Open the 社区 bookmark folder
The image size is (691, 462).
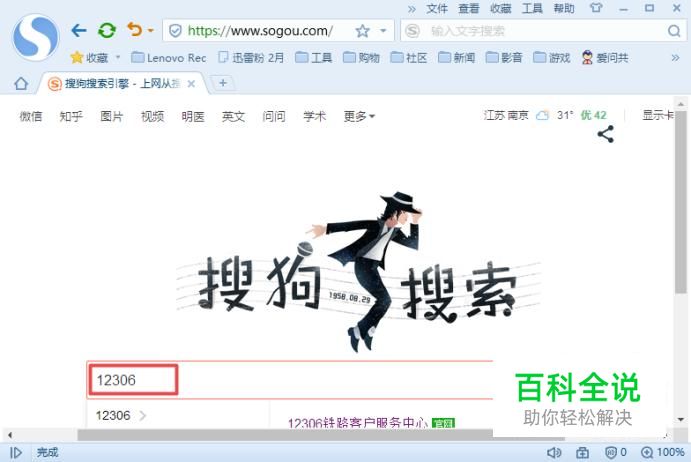pyautogui.click(x=409, y=58)
